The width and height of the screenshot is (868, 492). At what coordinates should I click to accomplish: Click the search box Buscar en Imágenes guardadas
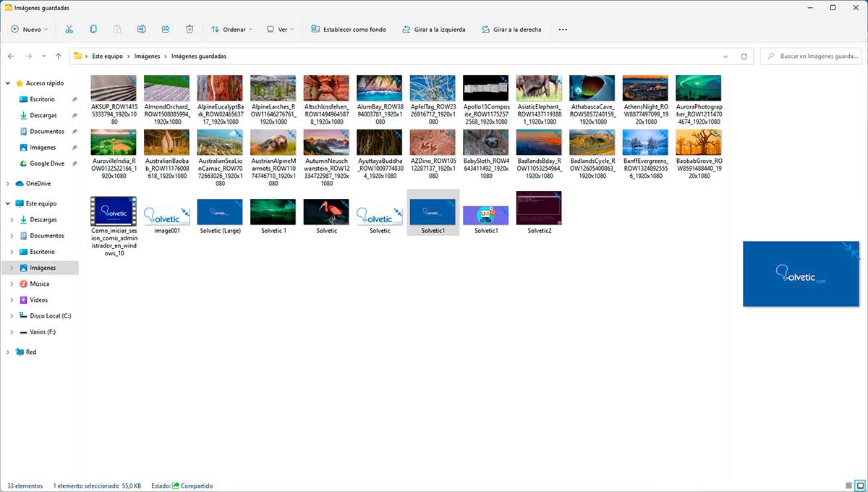coord(817,56)
